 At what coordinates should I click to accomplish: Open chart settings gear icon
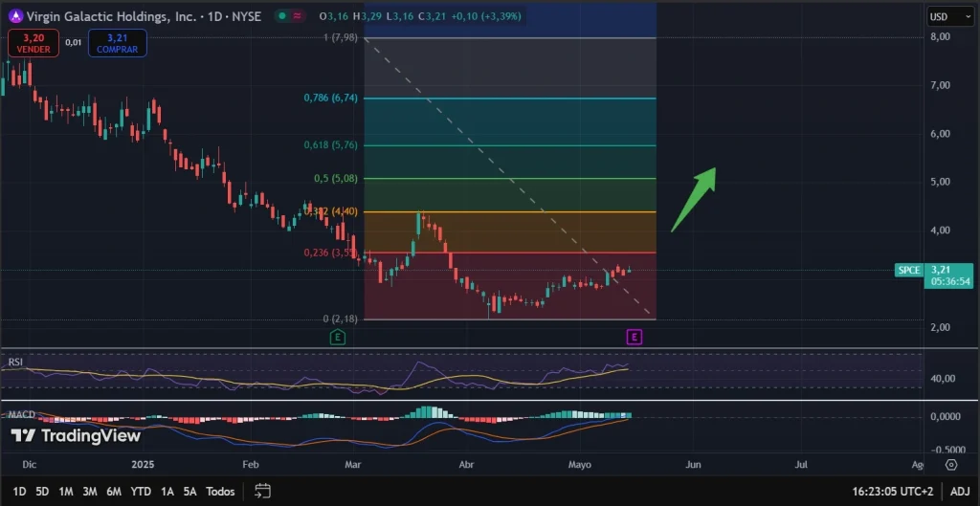click(x=951, y=465)
